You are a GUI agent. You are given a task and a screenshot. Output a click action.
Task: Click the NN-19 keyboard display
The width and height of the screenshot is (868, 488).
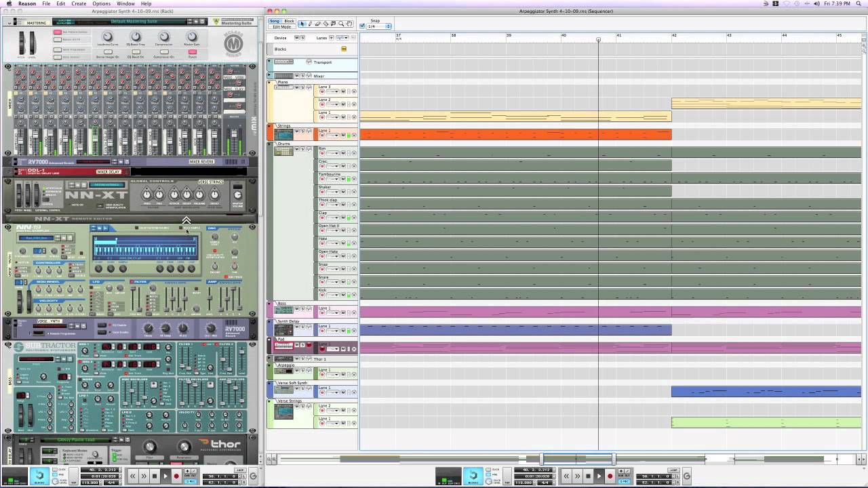144,248
